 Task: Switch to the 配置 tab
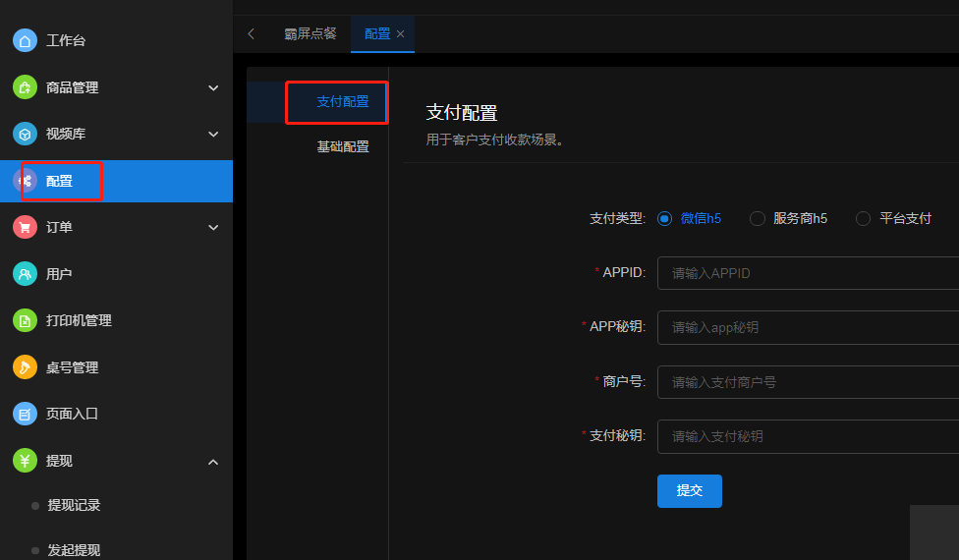click(x=376, y=34)
